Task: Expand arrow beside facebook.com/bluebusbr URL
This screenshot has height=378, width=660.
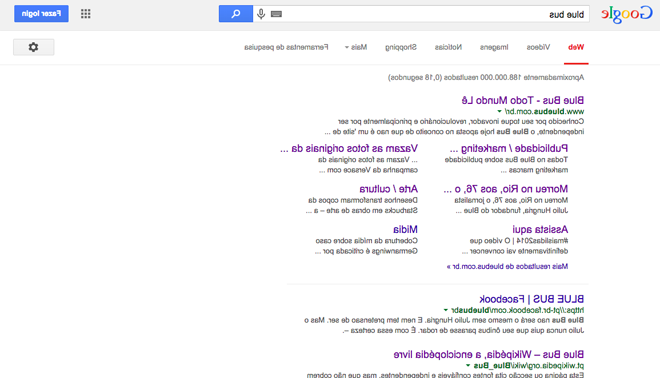Action: (x=446, y=310)
